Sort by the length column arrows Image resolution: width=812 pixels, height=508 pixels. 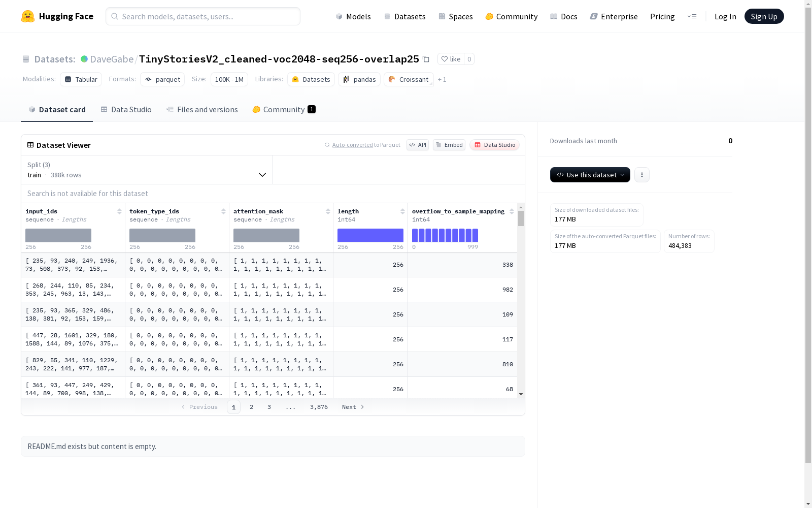coord(402,211)
